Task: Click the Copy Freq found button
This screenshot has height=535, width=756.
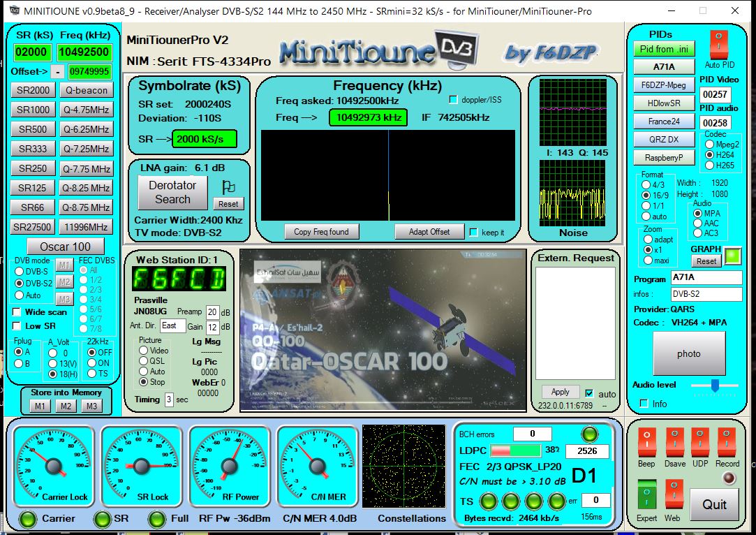Action: [x=321, y=232]
